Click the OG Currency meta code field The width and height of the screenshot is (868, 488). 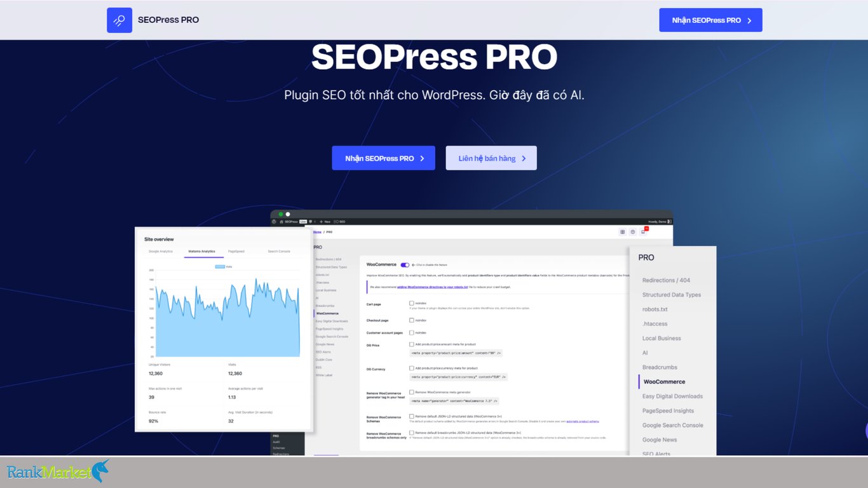(459, 377)
